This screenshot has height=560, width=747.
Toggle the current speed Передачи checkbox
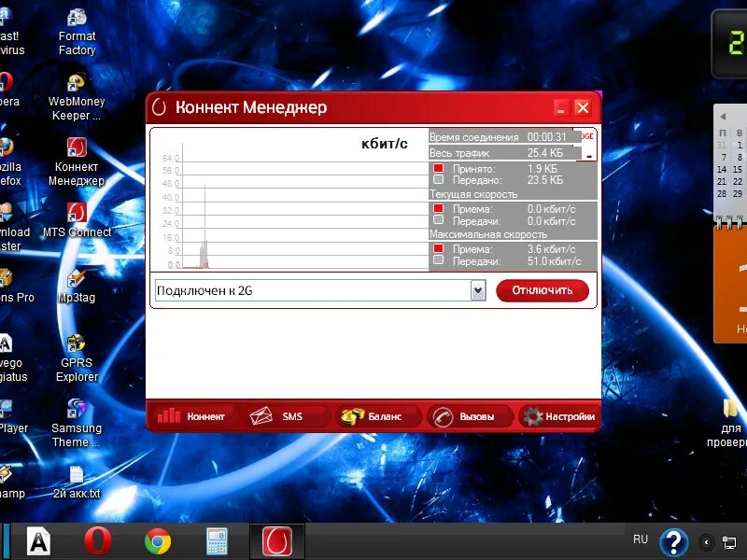(x=438, y=220)
